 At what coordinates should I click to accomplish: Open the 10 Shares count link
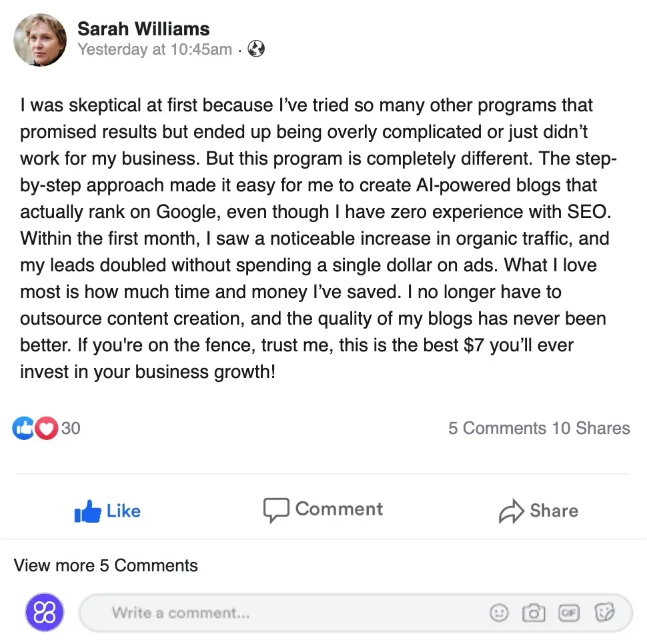pyautogui.click(x=591, y=428)
